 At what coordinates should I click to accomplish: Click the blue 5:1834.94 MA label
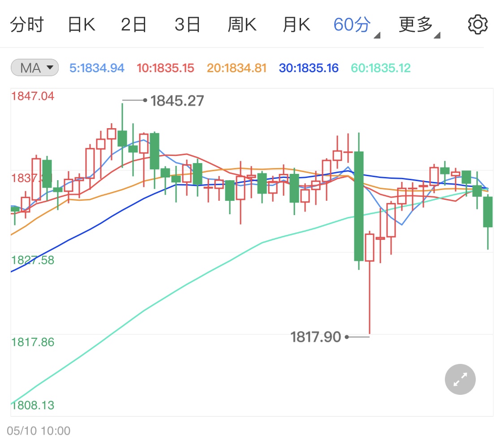(x=97, y=67)
